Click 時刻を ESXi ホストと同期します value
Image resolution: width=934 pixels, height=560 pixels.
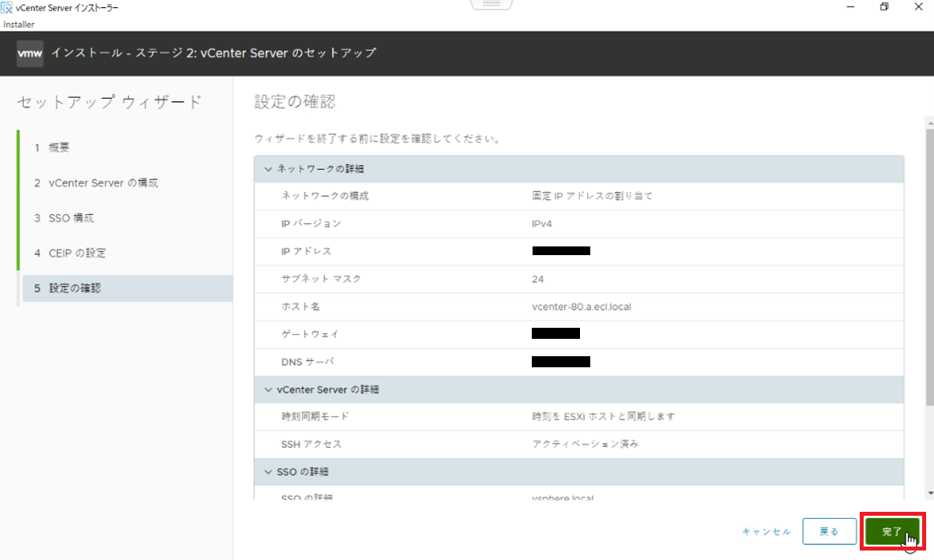(x=604, y=416)
